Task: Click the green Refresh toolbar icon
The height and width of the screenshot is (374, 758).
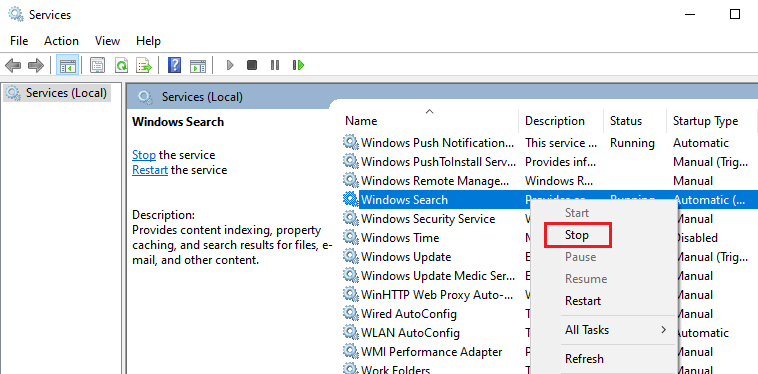Action: (121, 65)
